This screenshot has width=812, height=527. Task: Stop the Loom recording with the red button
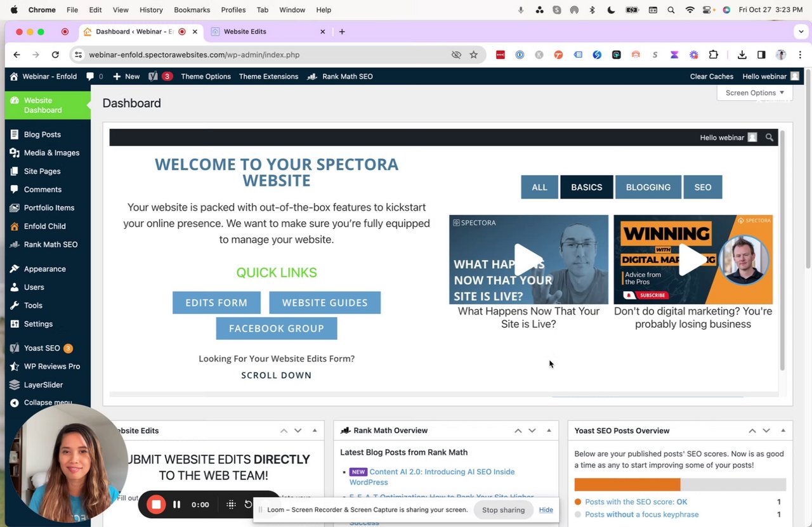pos(156,504)
